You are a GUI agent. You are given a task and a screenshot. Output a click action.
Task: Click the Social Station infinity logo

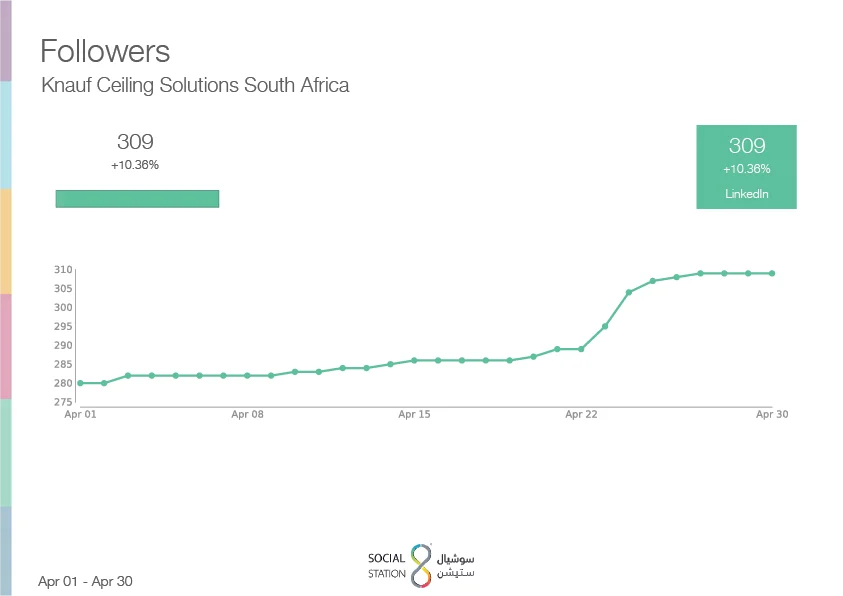click(420, 565)
